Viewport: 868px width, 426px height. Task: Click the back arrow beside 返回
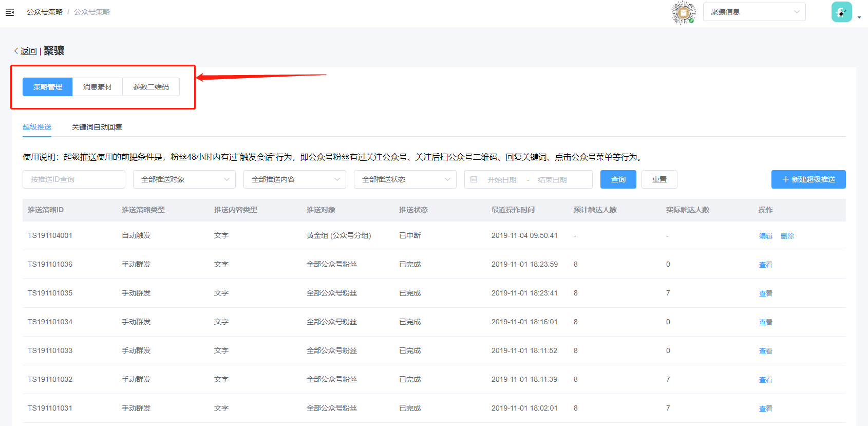point(16,51)
